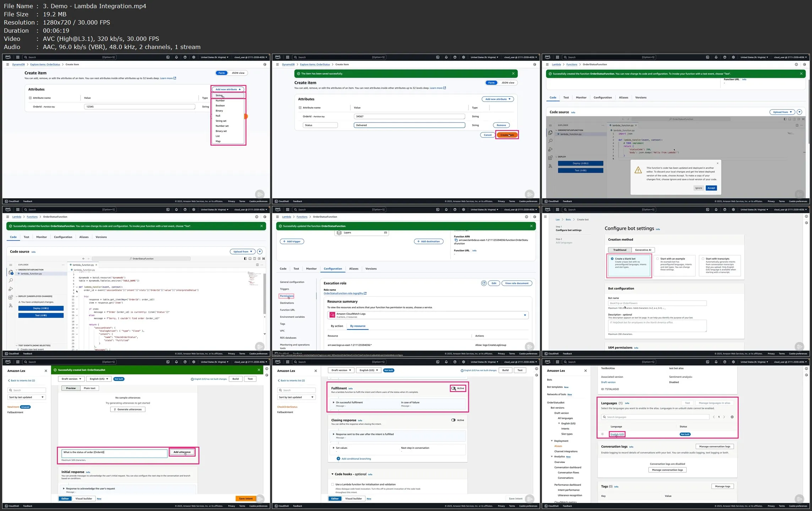The image size is (812, 511).
Task: Select Form view in item-saved DynamoDB frame
Action: click(491, 83)
